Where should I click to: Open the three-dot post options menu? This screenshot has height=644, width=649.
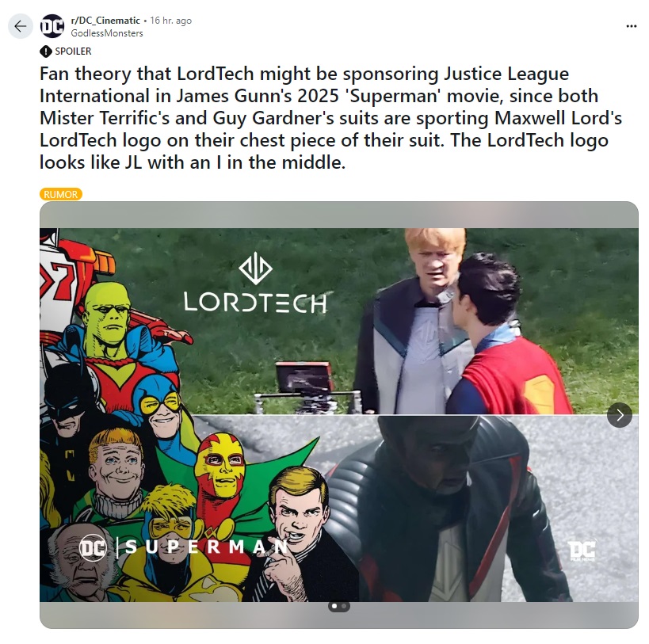point(632,26)
